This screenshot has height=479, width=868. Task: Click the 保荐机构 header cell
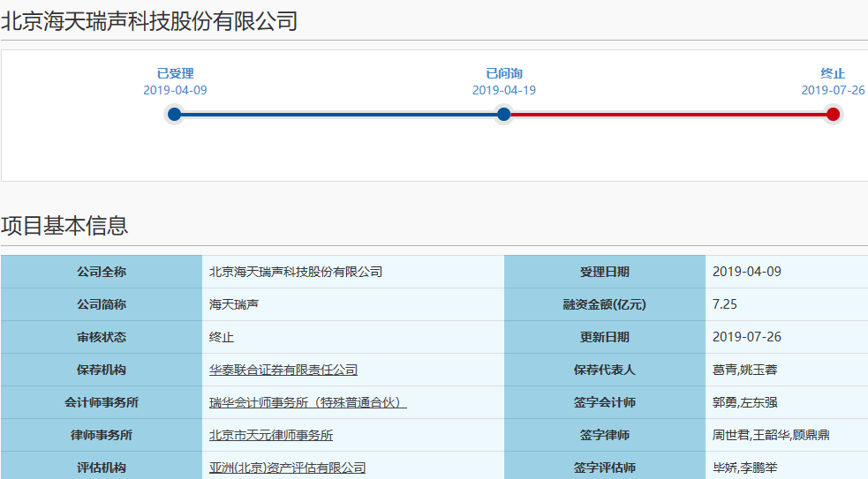point(102,370)
